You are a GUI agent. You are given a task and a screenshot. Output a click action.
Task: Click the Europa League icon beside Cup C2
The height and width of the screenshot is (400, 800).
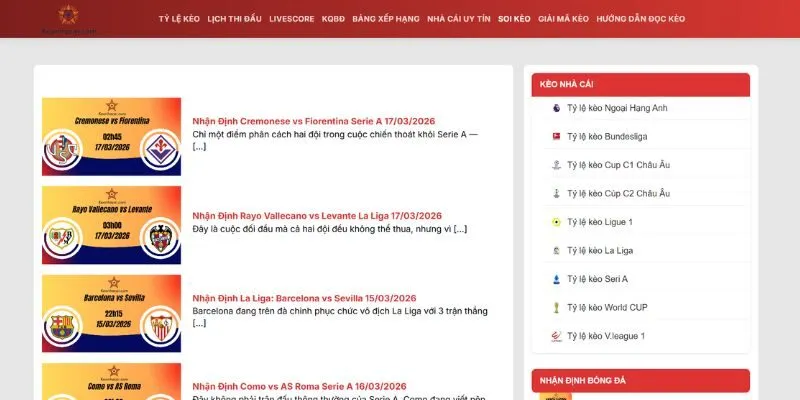tap(556, 193)
